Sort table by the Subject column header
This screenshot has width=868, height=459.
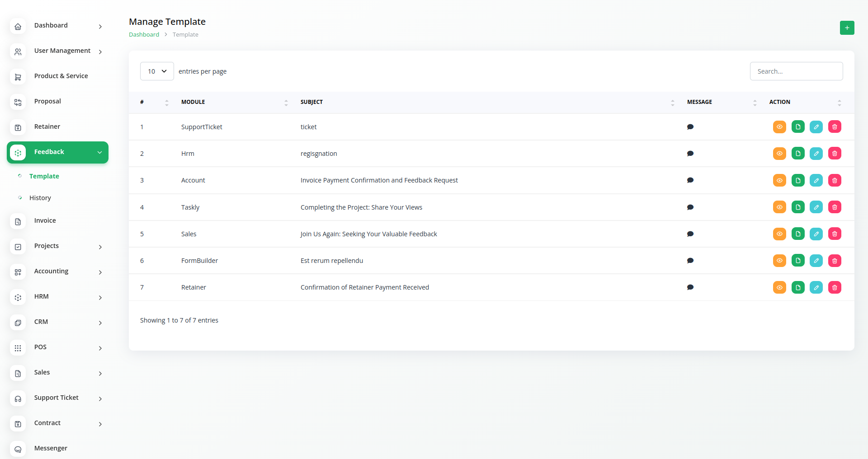tap(311, 102)
